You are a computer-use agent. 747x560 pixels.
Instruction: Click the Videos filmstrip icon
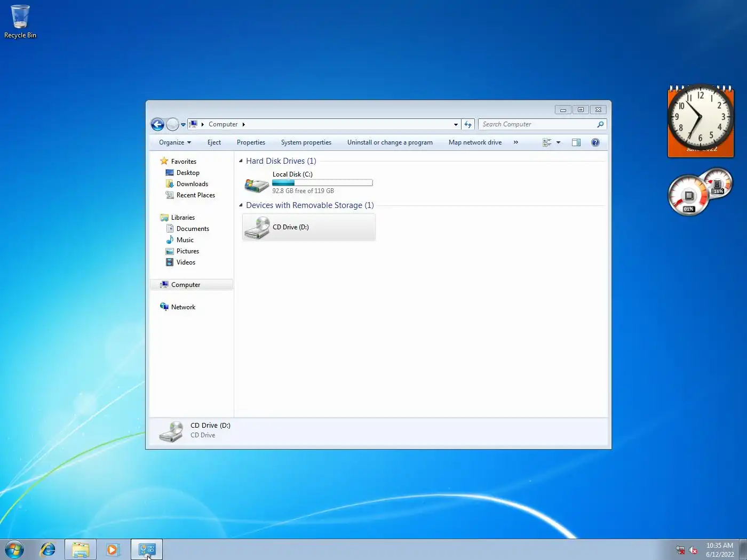click(170, 262)
